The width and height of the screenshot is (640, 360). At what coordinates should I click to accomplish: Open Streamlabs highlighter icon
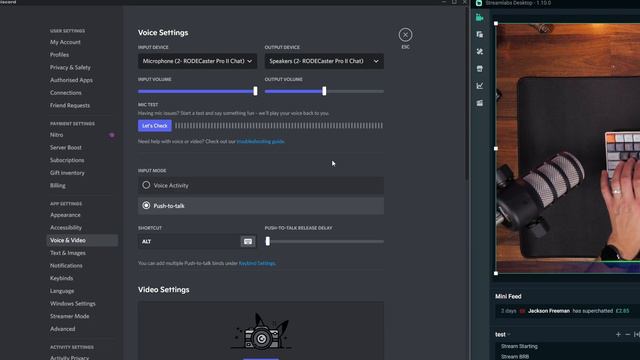pyautogui.click(x=480, y=103)
